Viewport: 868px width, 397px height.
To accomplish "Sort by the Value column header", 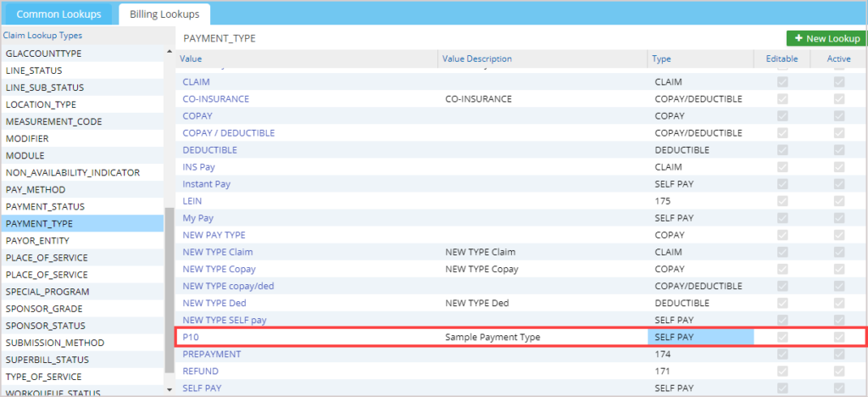I will coord(192,59).
